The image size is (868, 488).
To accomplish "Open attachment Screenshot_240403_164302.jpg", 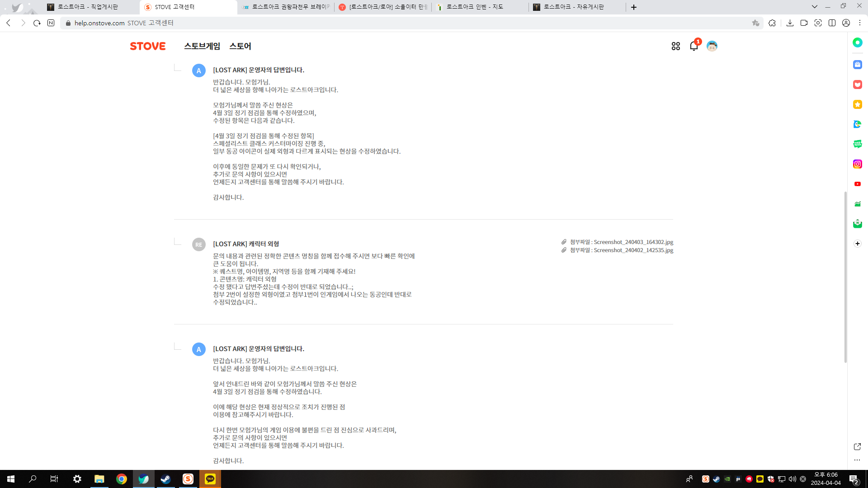I will 633,242.
